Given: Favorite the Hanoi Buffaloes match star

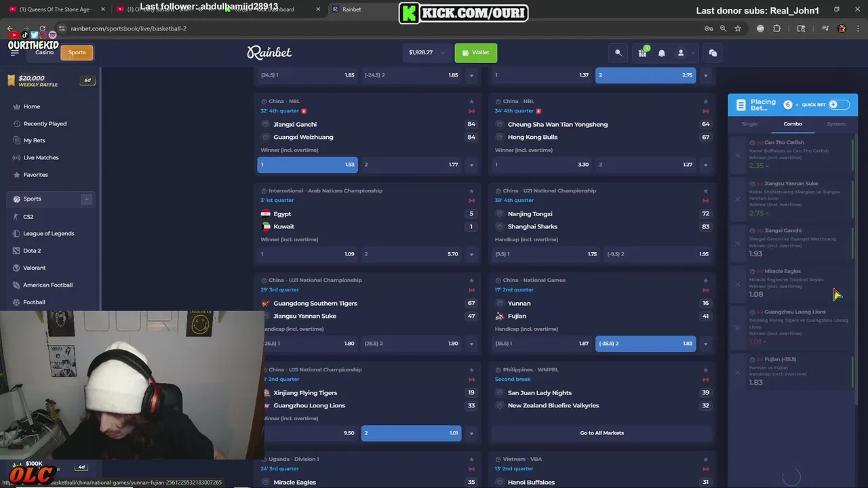Looking at the screenshot, I should [705, 460].
